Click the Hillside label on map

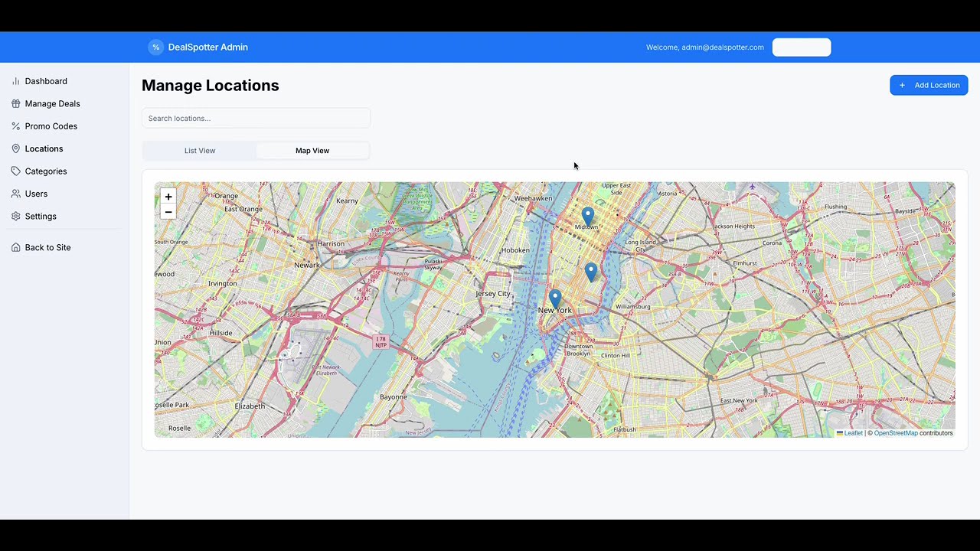pyautogui.click(x=220, y=334)
